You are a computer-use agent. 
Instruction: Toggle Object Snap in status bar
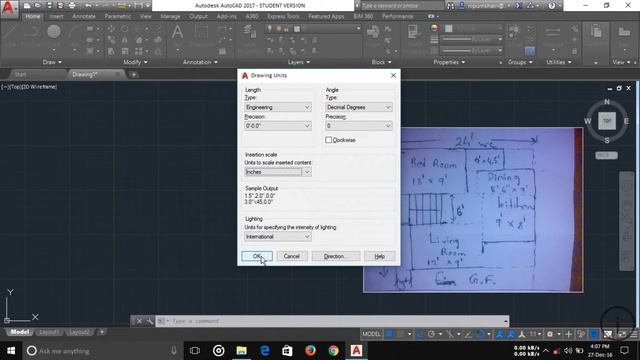480,334
